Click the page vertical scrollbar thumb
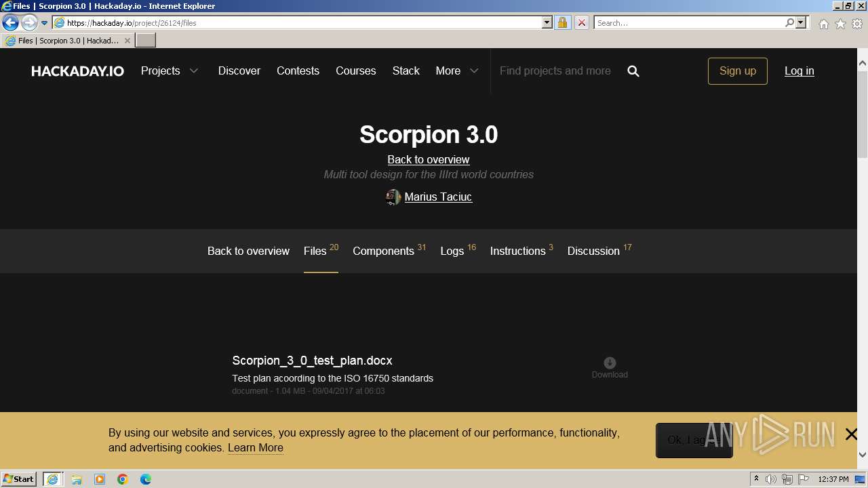The height and width of the screenshot is (488, 868). tap(863, 114)
